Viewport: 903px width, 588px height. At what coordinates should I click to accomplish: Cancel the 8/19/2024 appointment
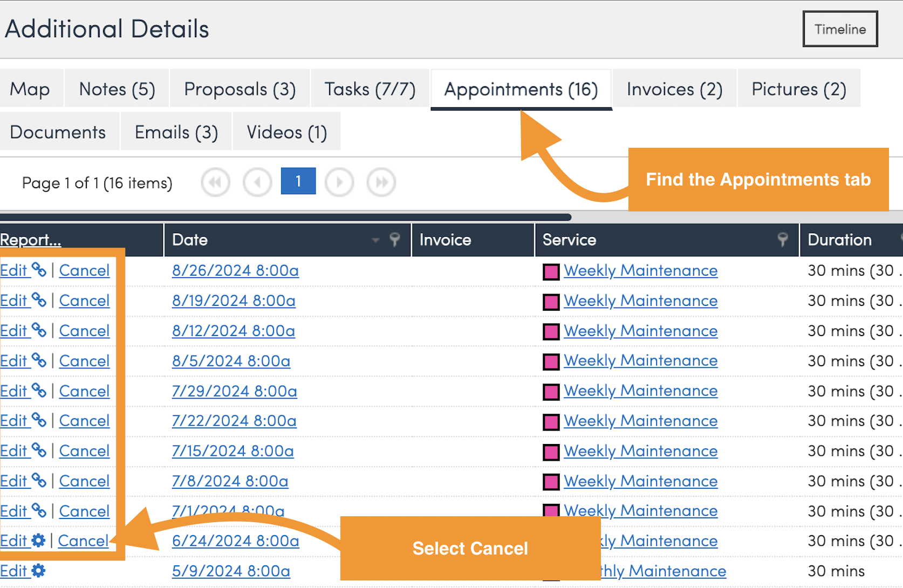[x=84, y=300]
